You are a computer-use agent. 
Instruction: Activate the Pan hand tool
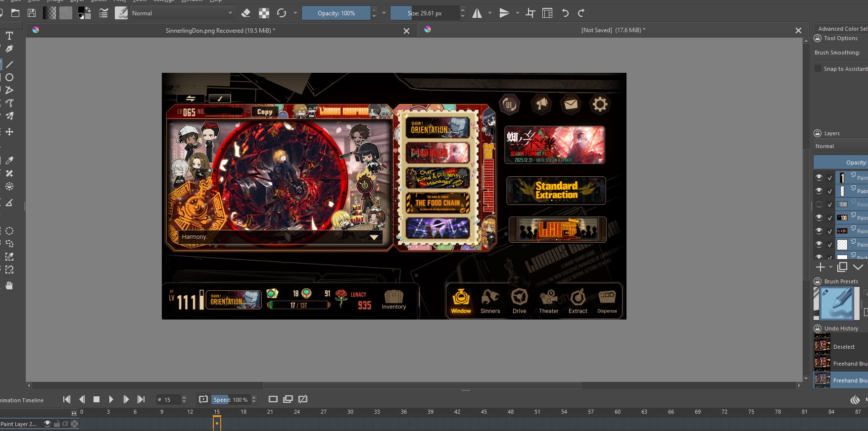click(x=9, y=285)
